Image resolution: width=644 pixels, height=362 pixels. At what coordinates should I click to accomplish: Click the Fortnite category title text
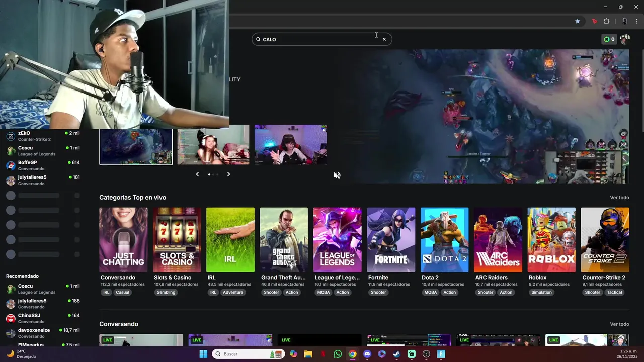click(x=378, y=278)
